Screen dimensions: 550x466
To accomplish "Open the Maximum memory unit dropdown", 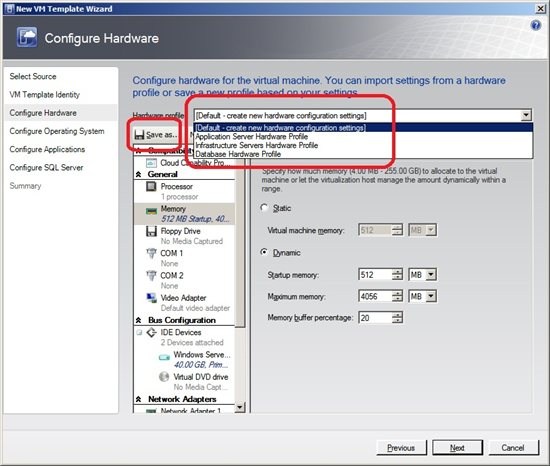I will click(x=431, y=297).
